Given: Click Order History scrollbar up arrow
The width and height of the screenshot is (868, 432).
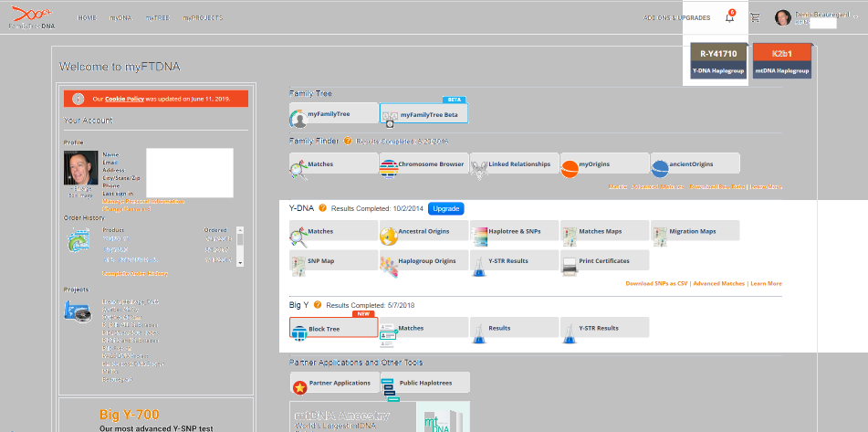Looking at the screenshot, I should click(240, 229).
